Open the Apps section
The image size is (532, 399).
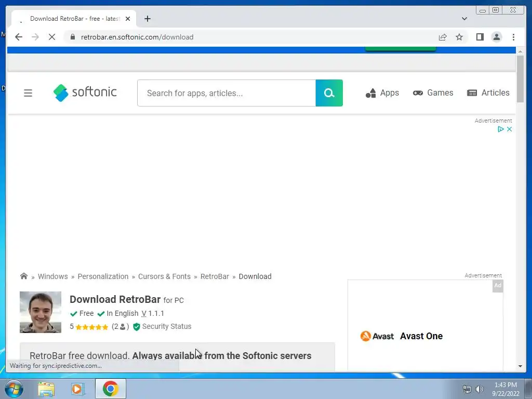[x=382, y=92]
